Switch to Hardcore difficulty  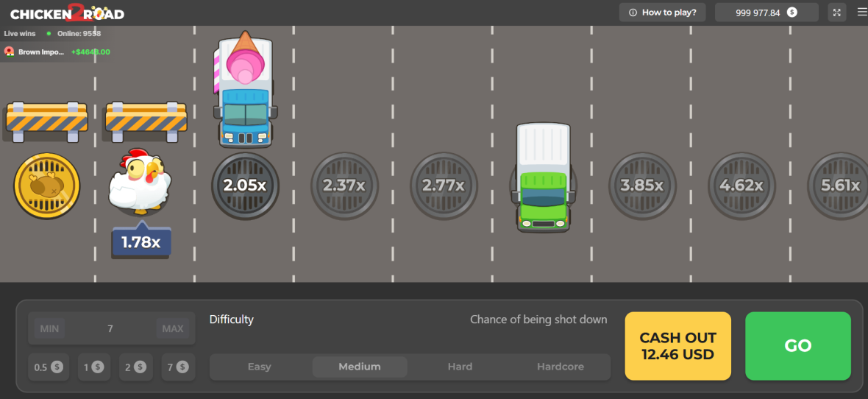click(x=561, y=367)
